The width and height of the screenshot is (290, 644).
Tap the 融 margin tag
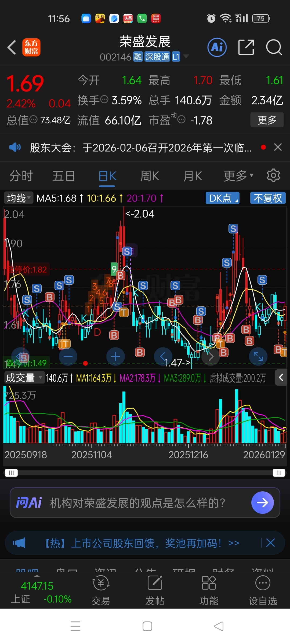(138, 57)
